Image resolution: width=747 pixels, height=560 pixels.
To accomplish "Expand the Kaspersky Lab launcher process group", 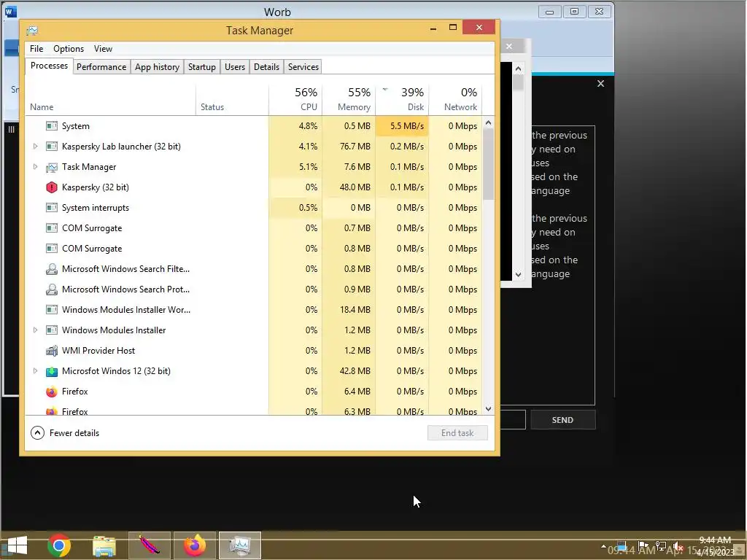I will tap(35, 147).
